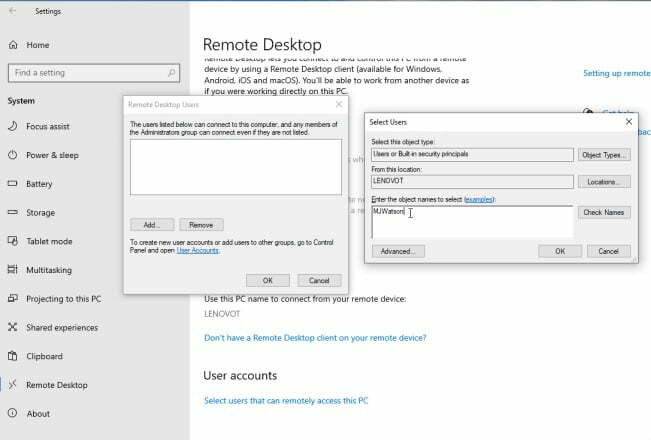Click the back arrow in Settings

pos(12,11)
